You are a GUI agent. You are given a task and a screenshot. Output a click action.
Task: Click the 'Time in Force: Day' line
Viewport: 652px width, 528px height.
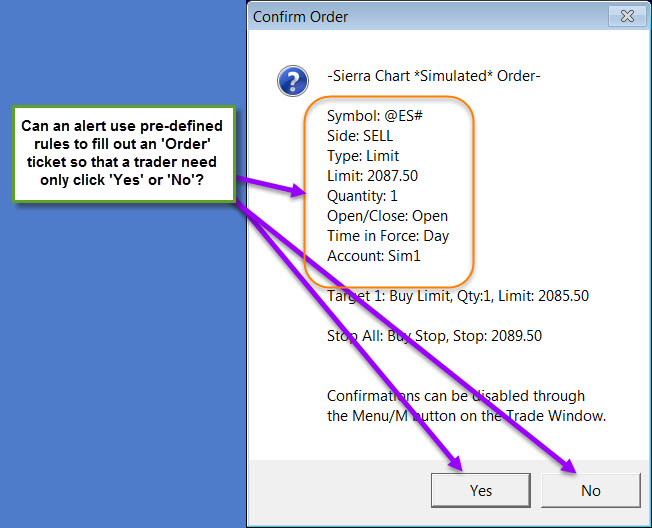388,236
